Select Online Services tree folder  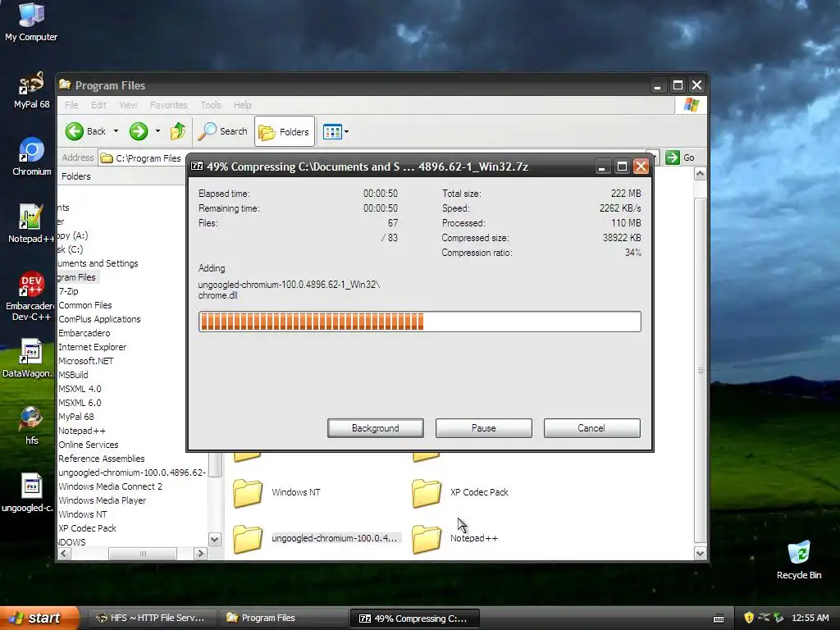click(89, 445)
